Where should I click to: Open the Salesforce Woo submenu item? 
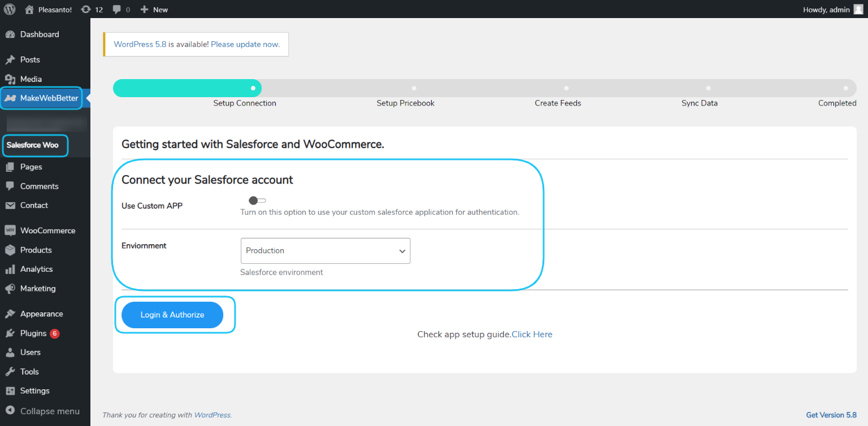32,145
